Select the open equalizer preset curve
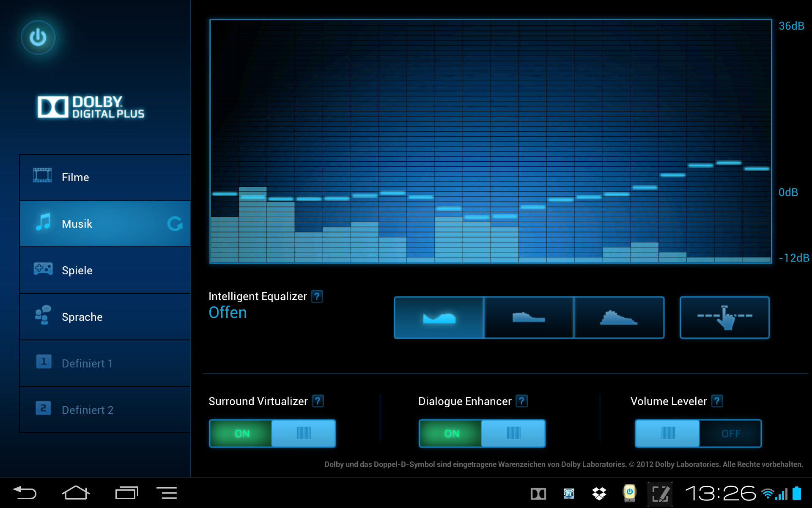Screen dimensions: 812x508 coord(439,317)
